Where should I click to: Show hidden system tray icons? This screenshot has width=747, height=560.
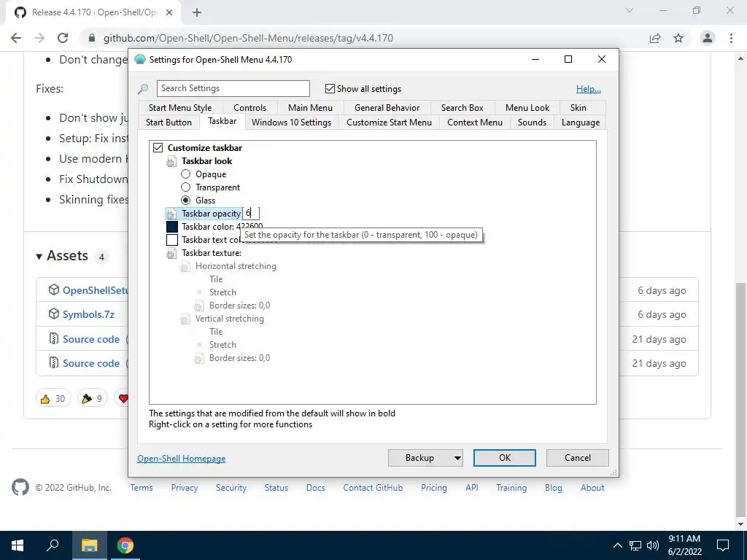(x=617, y=545)
